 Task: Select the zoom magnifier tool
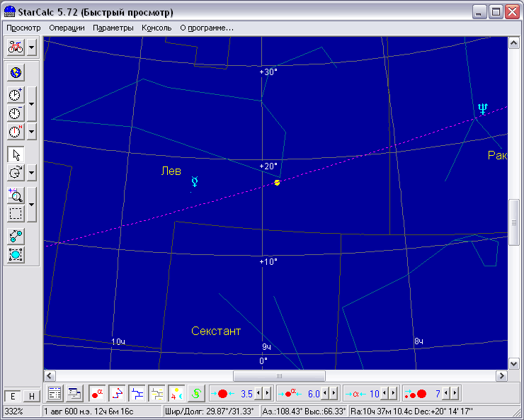16,195
